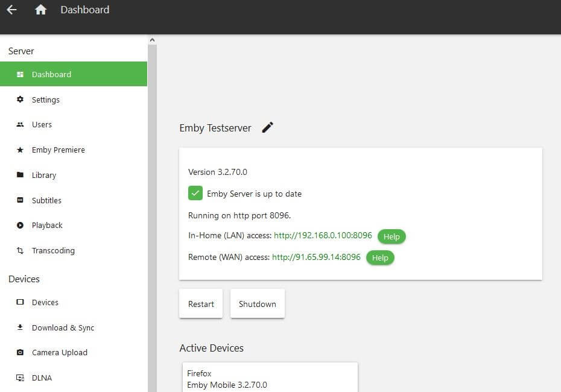Click the 'Emby Testserver' server name
The image size is (561, 392).
(x=215, y=128)
